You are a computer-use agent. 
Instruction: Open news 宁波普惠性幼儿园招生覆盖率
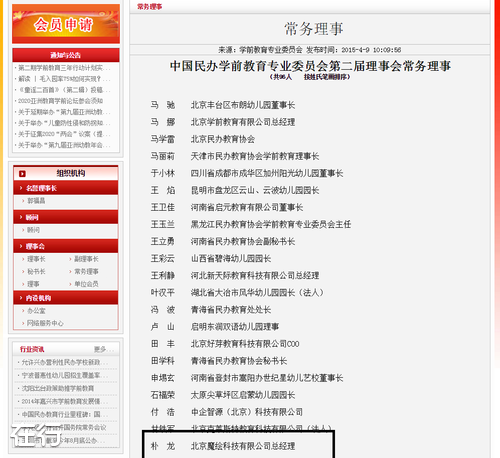pyautogui.click(x=65, y=375)
